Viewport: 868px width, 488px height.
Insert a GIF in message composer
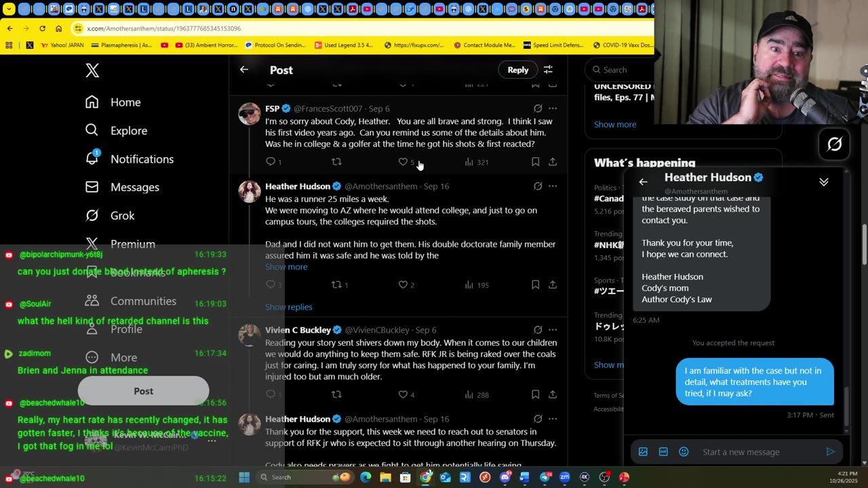click(663, 451)
